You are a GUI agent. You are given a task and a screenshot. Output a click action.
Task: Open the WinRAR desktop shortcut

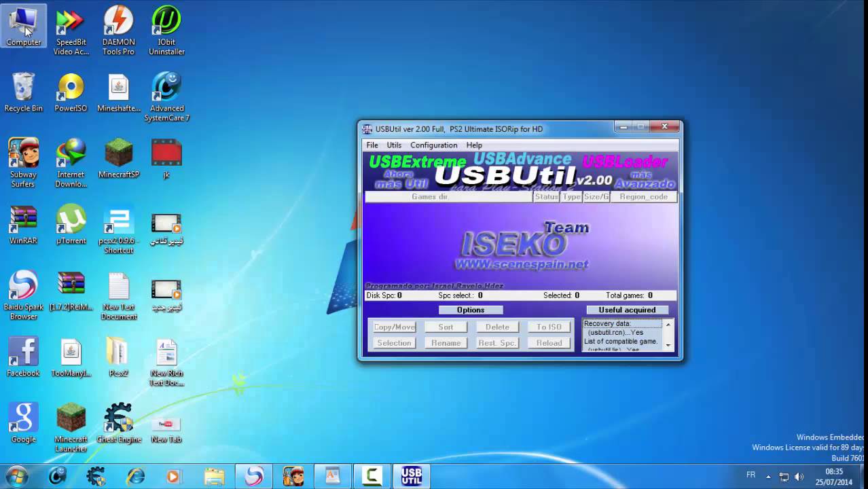click(23, 225)
